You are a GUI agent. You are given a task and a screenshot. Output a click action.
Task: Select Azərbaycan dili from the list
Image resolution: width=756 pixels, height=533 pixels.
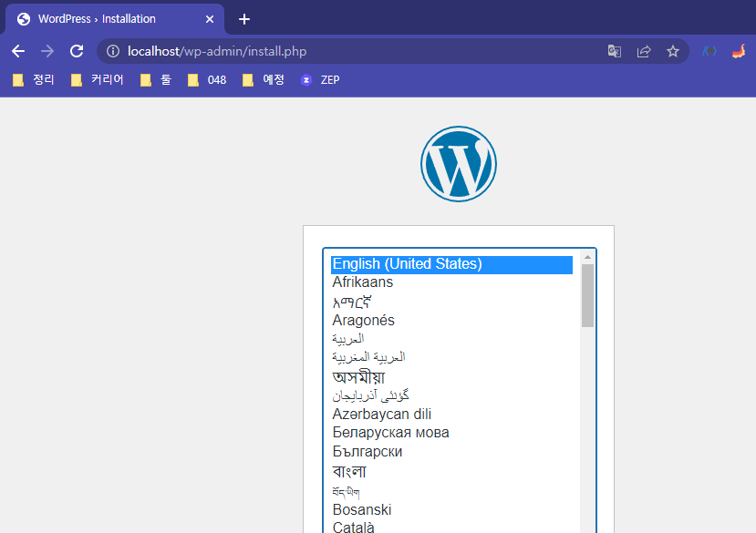tap(451, 415)
